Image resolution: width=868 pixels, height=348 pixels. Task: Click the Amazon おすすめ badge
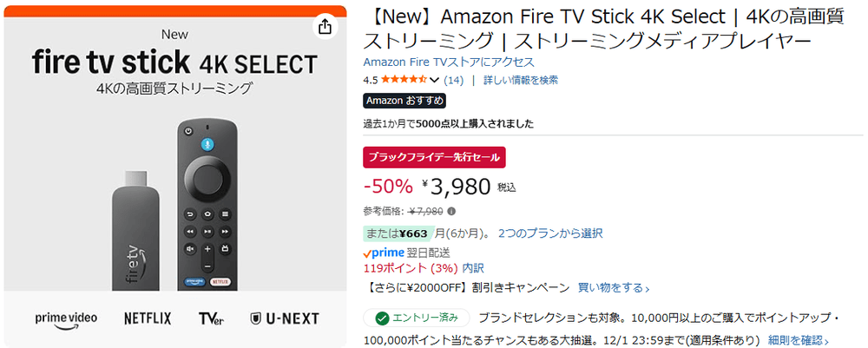404,101
